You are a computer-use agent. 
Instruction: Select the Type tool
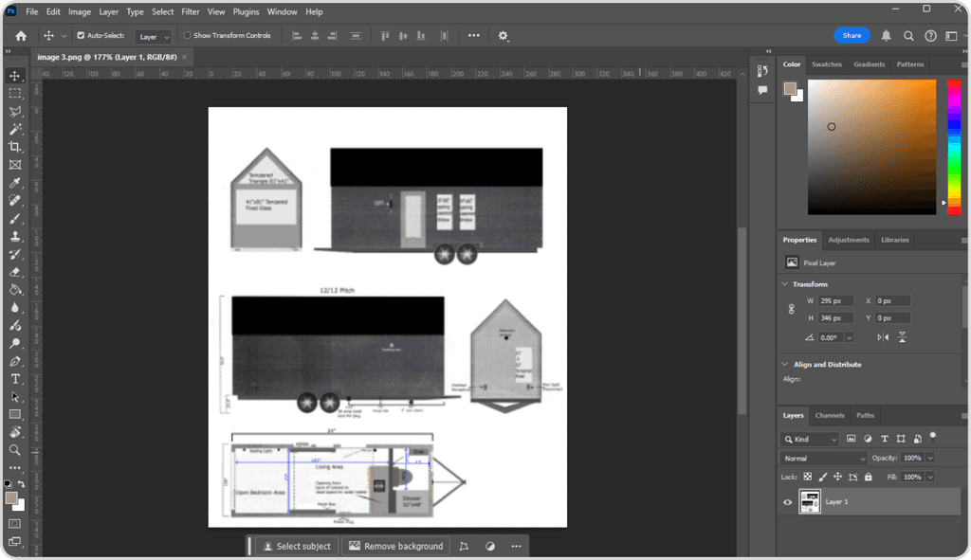(x=14, y=378)
